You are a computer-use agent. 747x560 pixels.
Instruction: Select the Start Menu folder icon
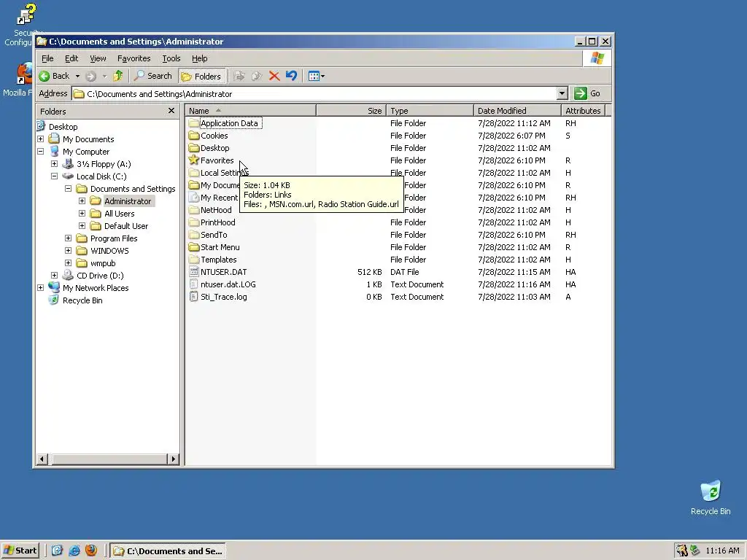(193, 246)
